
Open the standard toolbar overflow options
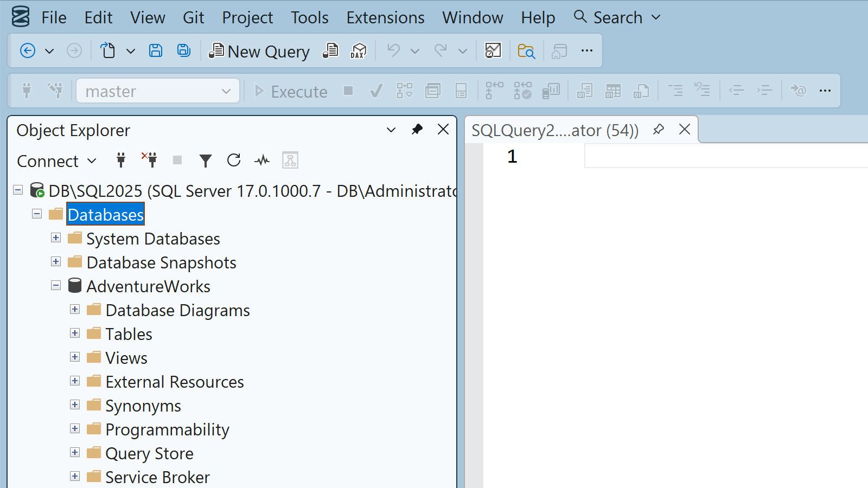[587, 51]
